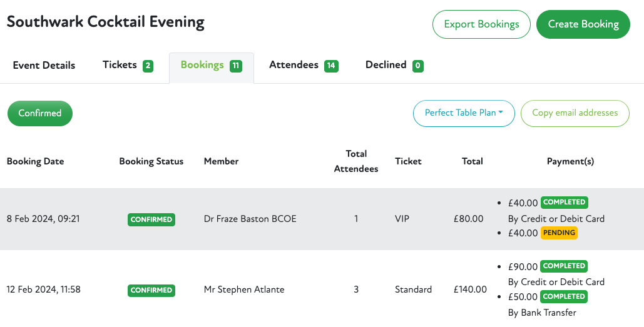
Task: Click the COMPLETED badge beside £50.00
Action: [564, 296]
